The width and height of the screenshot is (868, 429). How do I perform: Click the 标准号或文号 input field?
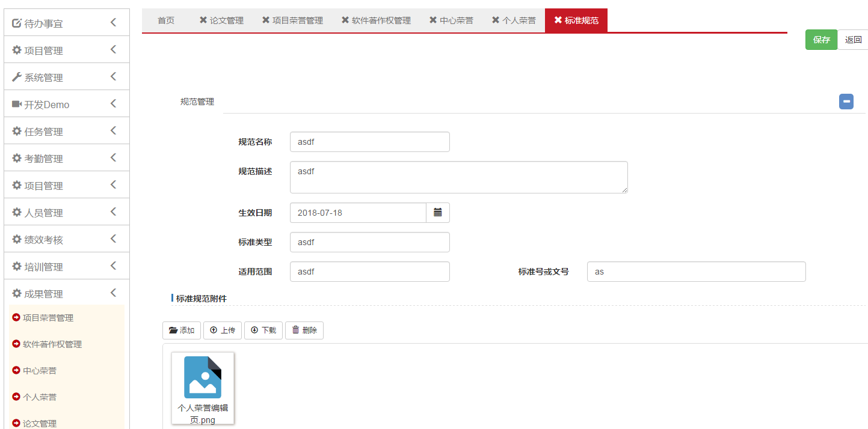coord(697,272)
